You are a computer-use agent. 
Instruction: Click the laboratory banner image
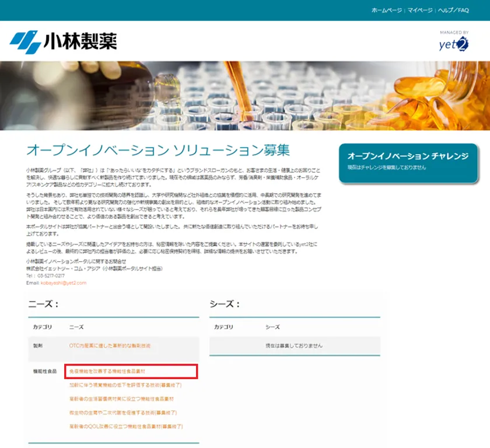coord(245,96)
